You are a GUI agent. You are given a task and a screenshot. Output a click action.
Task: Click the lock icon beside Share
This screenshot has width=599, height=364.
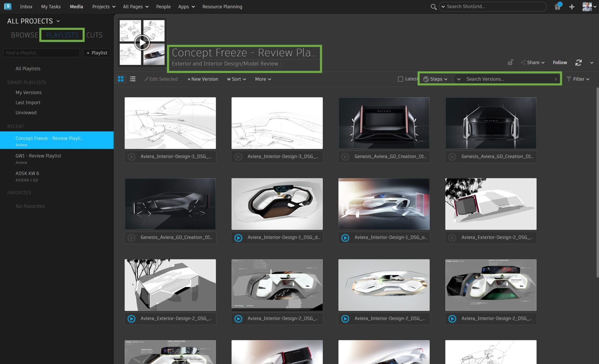[511, 62]
